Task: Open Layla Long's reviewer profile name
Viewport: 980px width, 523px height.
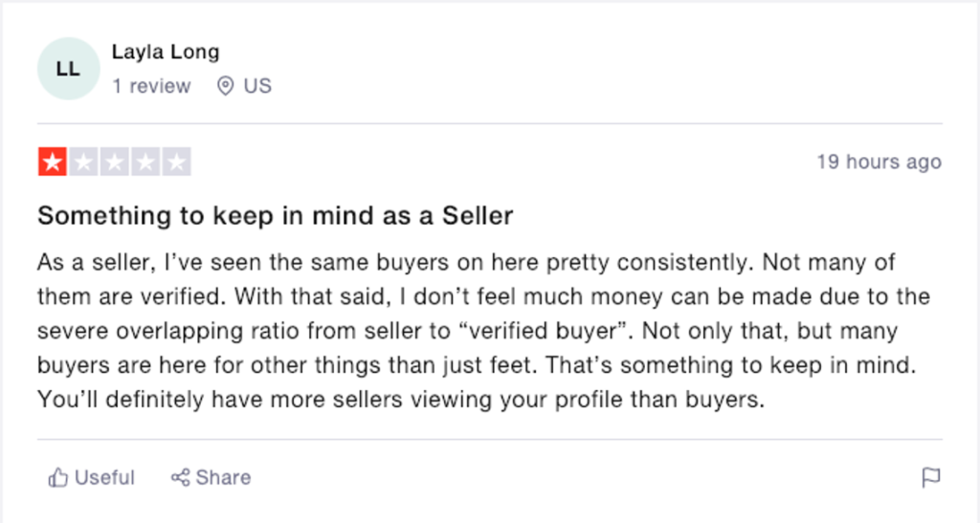Action: pos(166,52)
